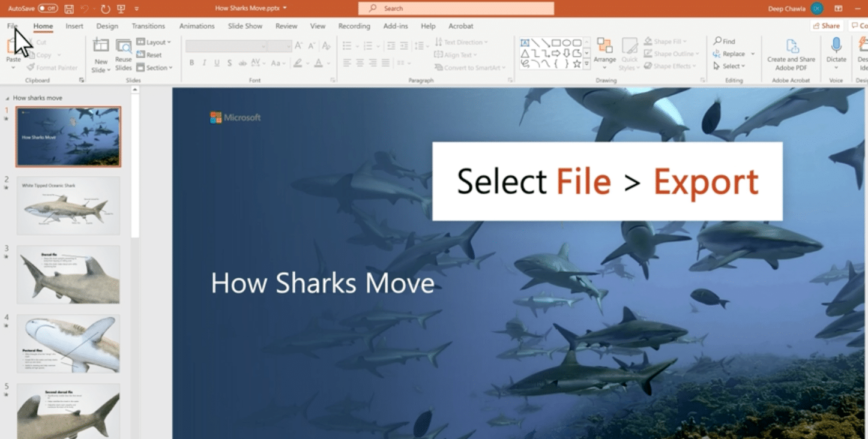Click Center paragraph alignment icon
This screenshot has width=868, height=439.
360,63
